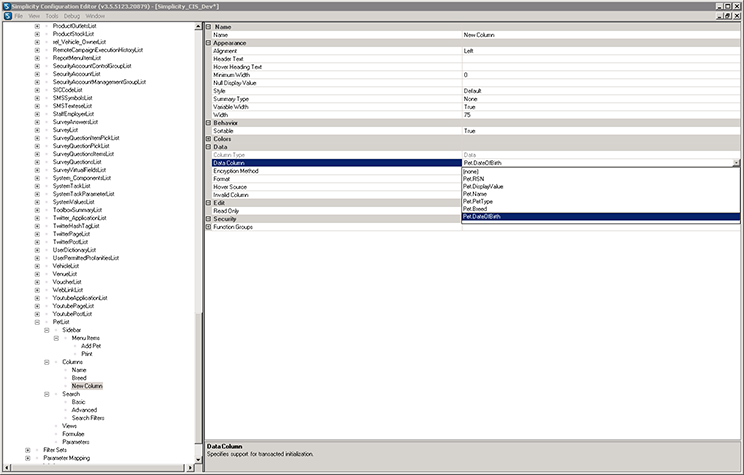Choose Pet.RSN in the dropdown list
This screenshot has width=744, height=475.
pos(601,179)
